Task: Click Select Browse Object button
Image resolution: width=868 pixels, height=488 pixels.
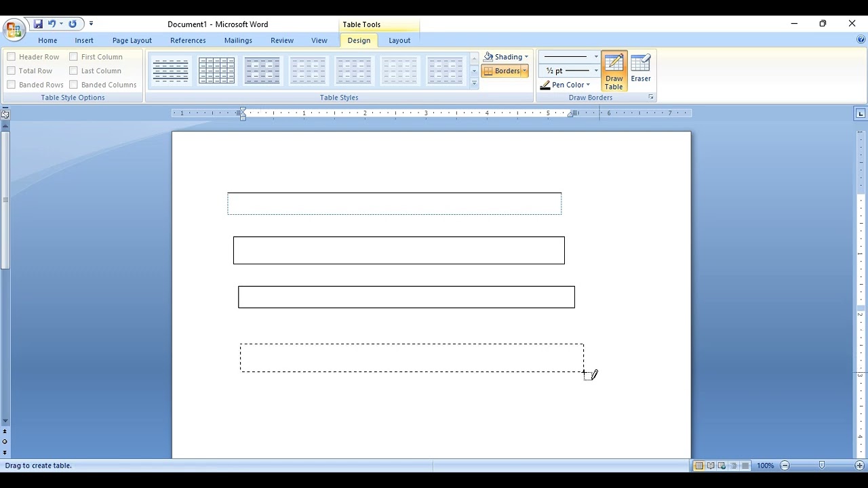Action: pos(5,442)
